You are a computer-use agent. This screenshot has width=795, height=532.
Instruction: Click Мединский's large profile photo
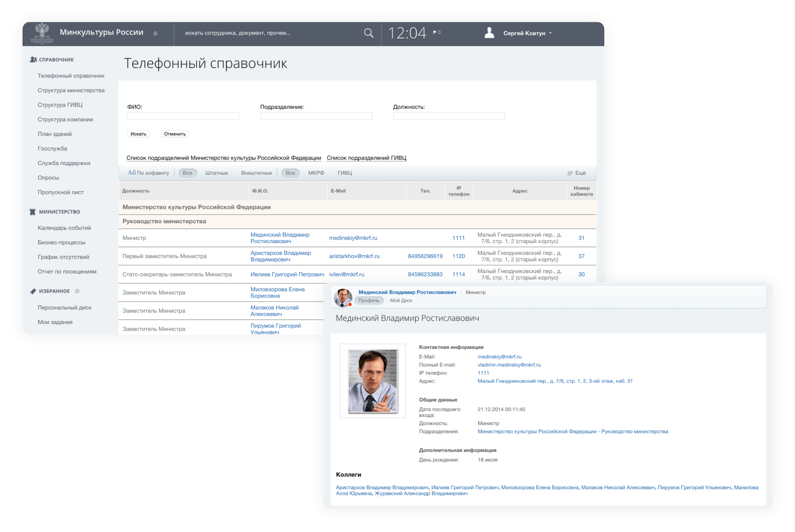coord(372,381)
